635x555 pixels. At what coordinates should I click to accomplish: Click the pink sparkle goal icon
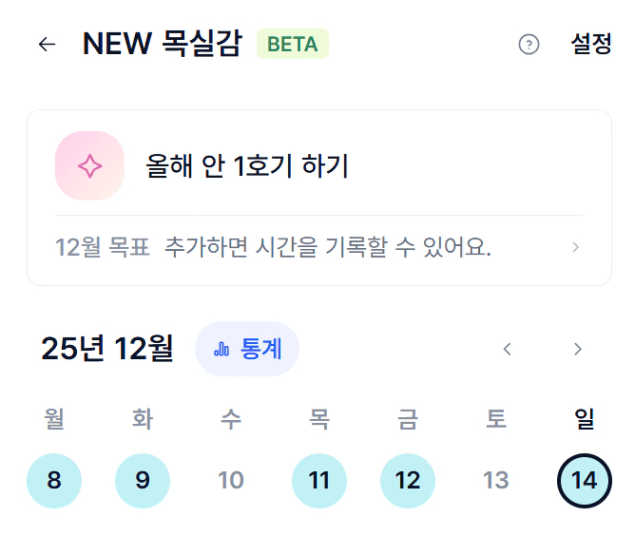coord(89,166)
